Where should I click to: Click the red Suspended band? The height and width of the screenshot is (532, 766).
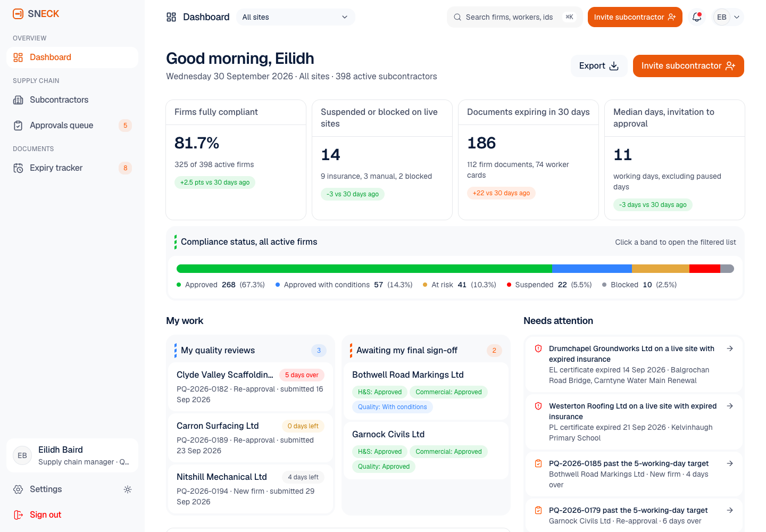coord(704,269)
